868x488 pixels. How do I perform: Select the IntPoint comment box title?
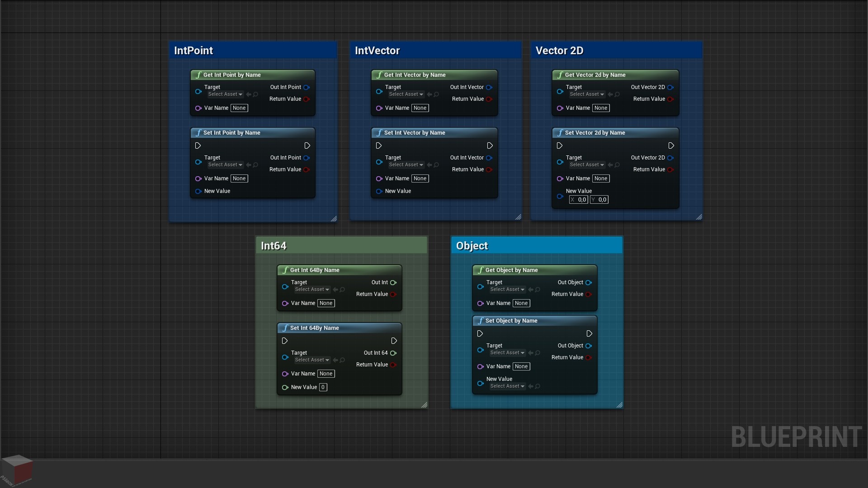193,51
